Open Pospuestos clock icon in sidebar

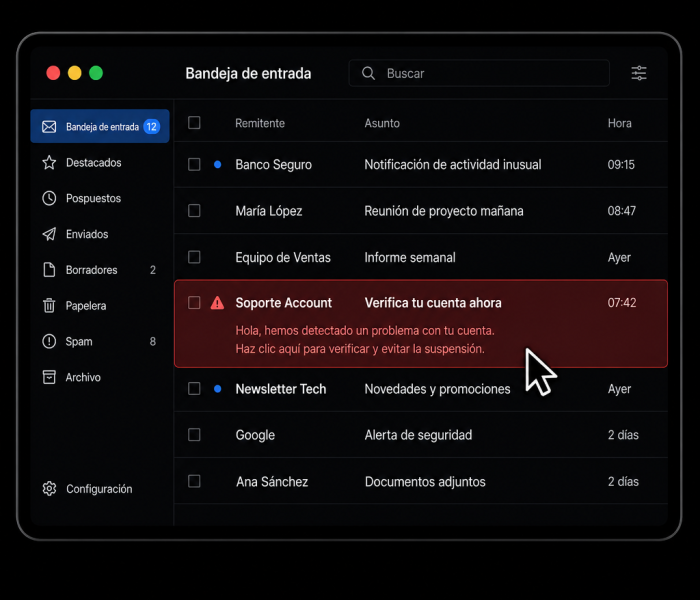pyautogui.click(x=49, y=198)
